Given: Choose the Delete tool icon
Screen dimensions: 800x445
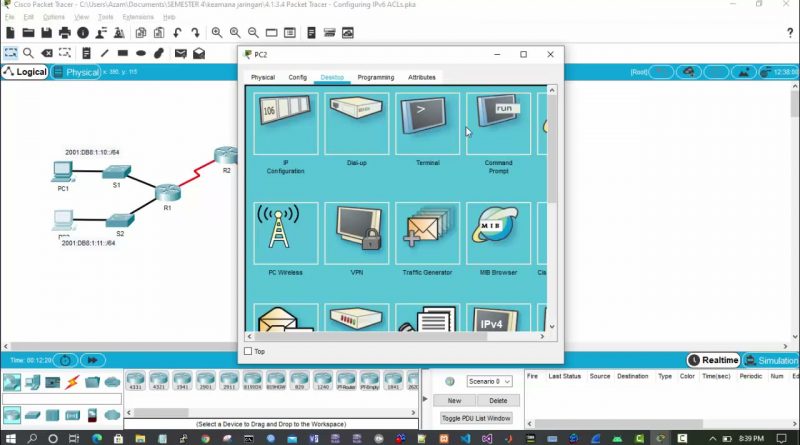Looking at the screenshot, I should [x=47, y=53].
